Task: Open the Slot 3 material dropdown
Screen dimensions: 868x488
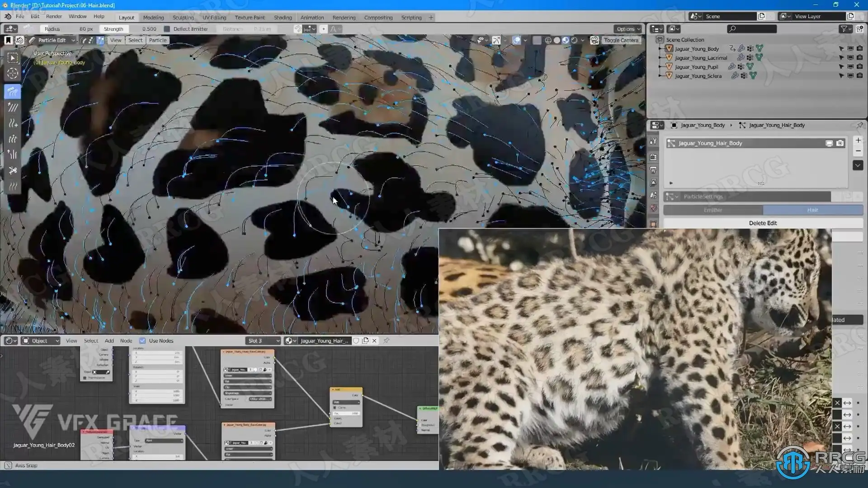Action: coord(264,341)
